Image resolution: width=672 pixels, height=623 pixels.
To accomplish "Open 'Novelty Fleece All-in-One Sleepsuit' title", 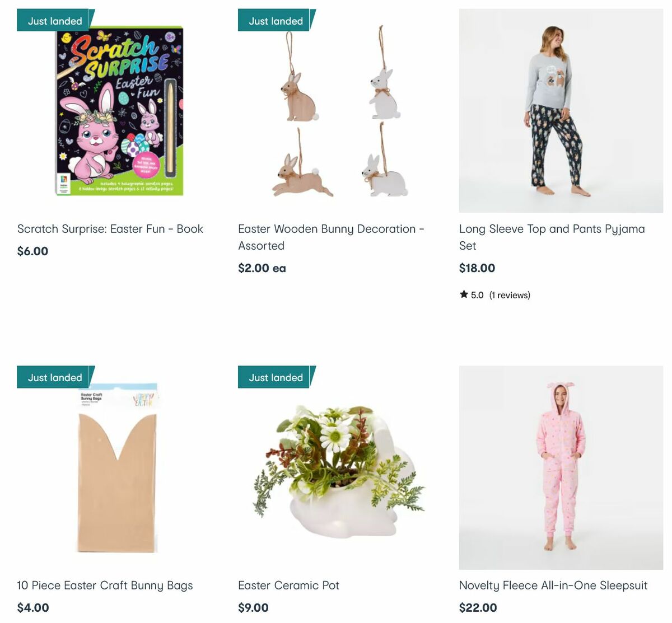I will pyautogui.click(x=553, y=585).
